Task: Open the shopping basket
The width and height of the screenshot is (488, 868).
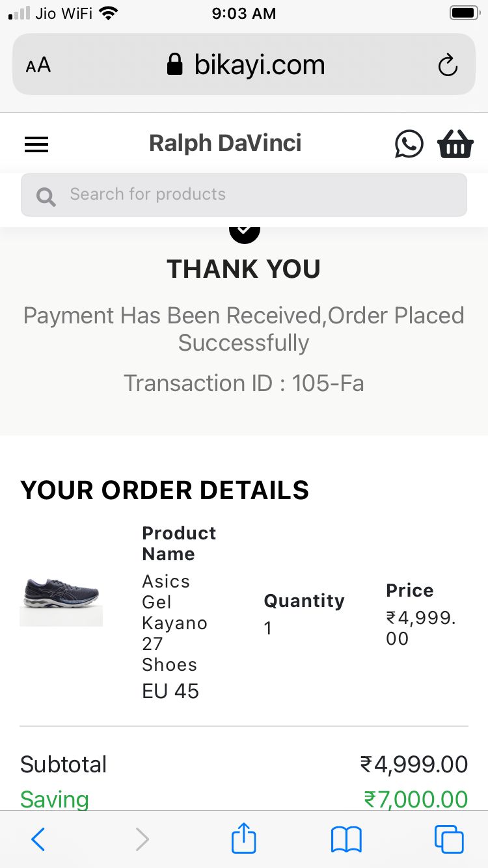Action: tap(455, 144)
